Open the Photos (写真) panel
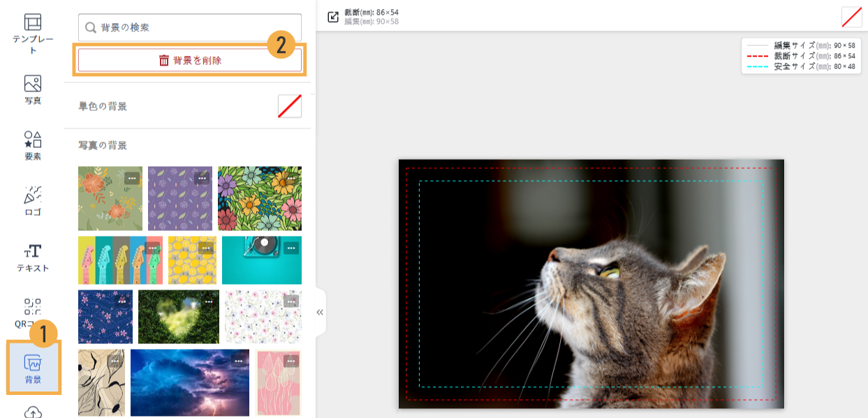 tap(33, 90)
